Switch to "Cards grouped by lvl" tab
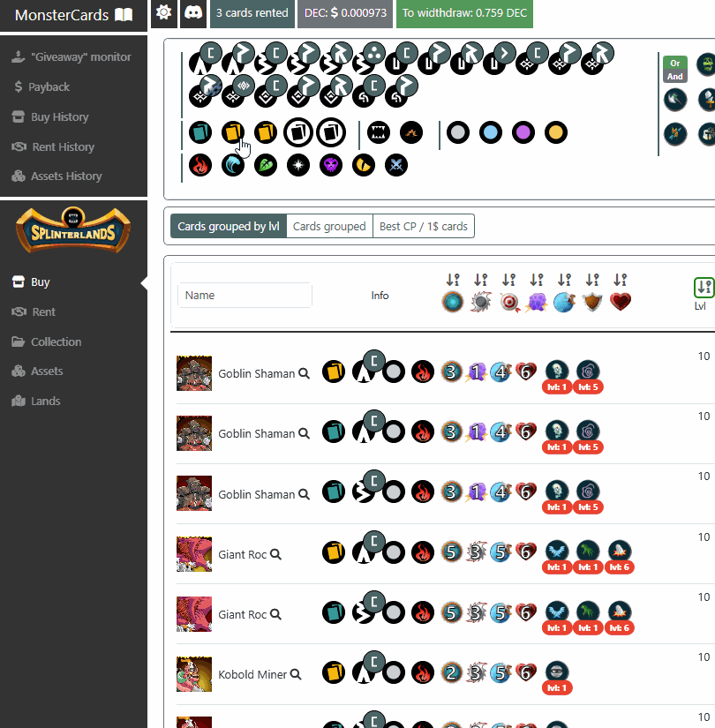Viewport: 715px width, 728px height. coord(229,226)
